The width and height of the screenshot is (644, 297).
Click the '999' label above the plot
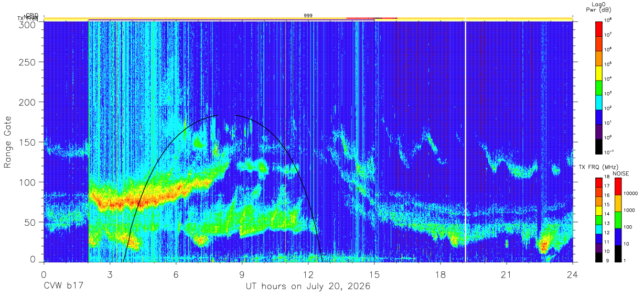click(x=308, y=16)
